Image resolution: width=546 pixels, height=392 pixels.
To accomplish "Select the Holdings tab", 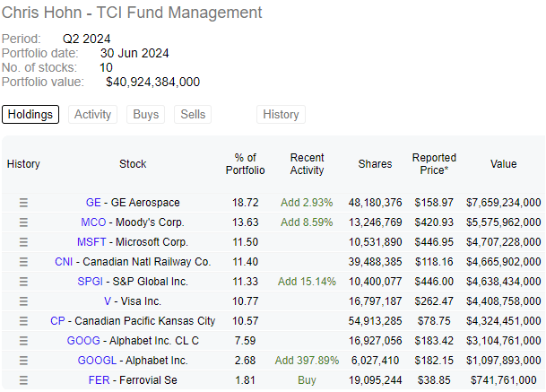I will pos(30,114).
